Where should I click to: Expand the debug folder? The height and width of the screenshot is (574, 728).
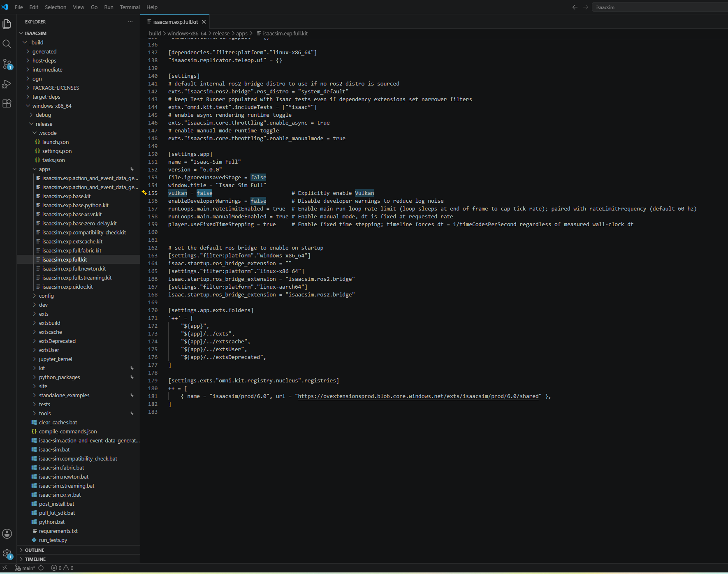point(43,115)
